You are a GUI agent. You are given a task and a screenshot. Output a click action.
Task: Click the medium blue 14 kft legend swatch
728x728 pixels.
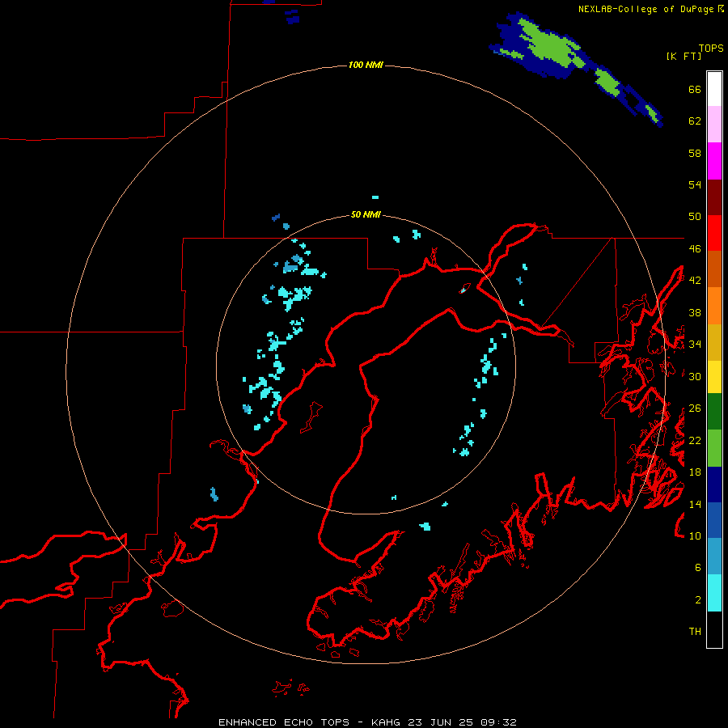(714, 521)
